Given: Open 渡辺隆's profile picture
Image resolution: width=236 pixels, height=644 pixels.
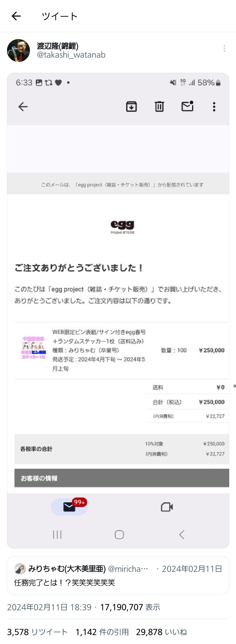Looking at the screenshot, I should point(18,50).
